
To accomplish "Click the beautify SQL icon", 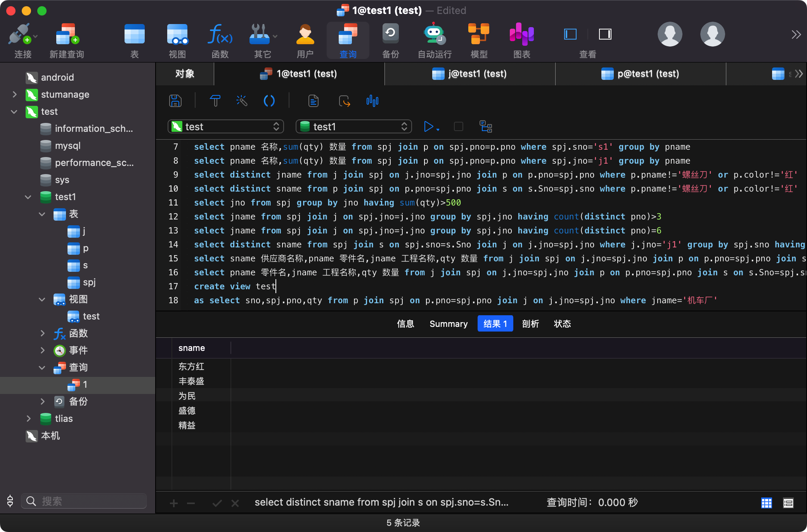I will point(241,101).
